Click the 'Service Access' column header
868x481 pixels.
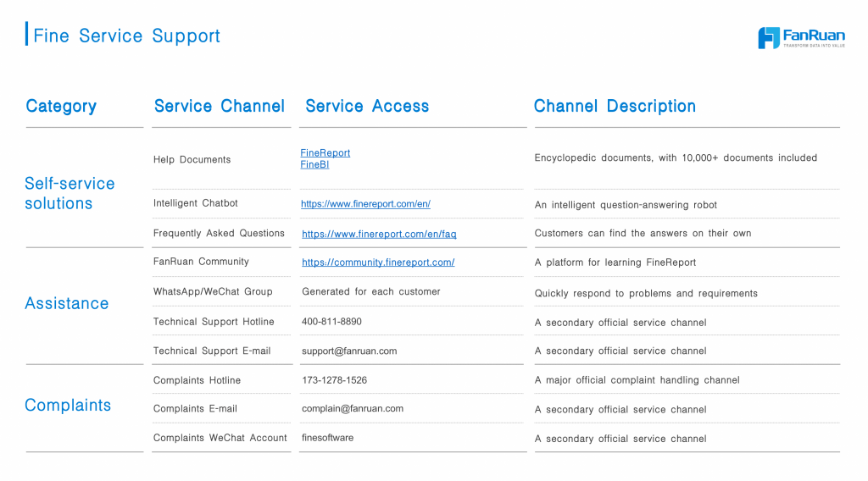367,106
